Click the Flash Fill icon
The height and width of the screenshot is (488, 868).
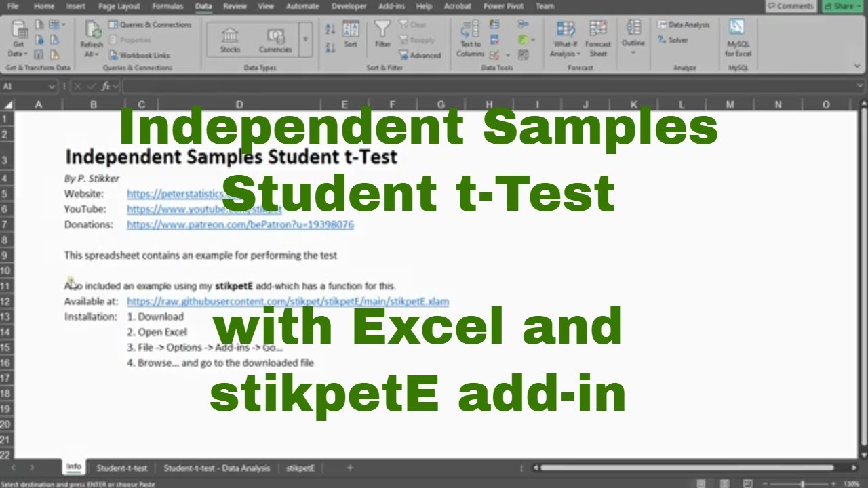click(x=494, y=24)
